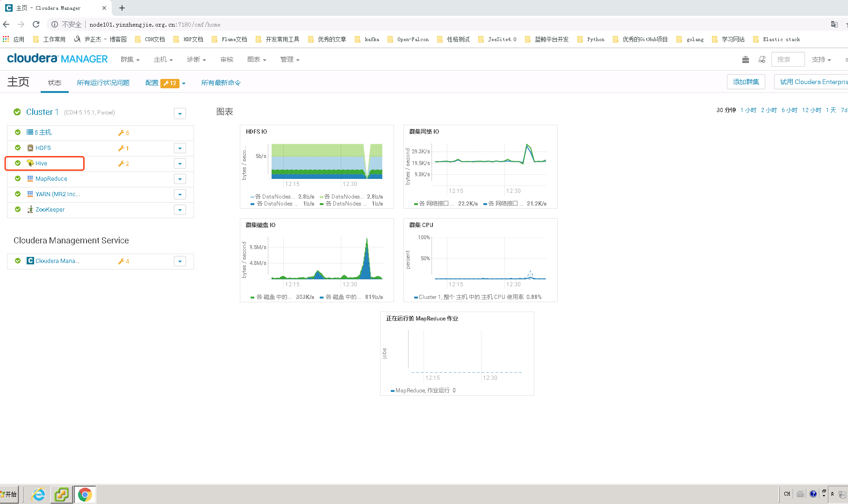Image resolution: width=848 pixels, height=504 pixels.
Task: Select the ZooKeeper service icon
Action: [x=30, y=210]
